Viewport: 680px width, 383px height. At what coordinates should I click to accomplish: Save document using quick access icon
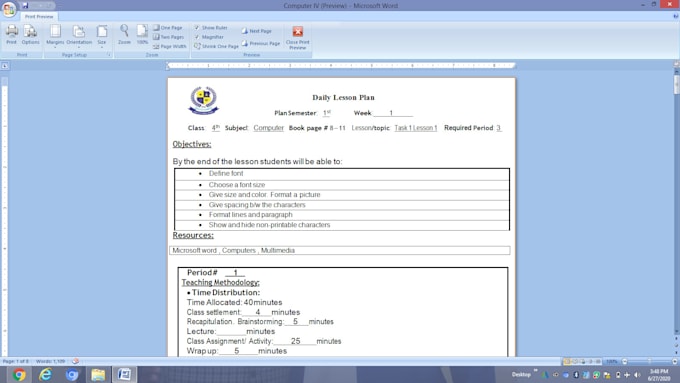point(25,6)
